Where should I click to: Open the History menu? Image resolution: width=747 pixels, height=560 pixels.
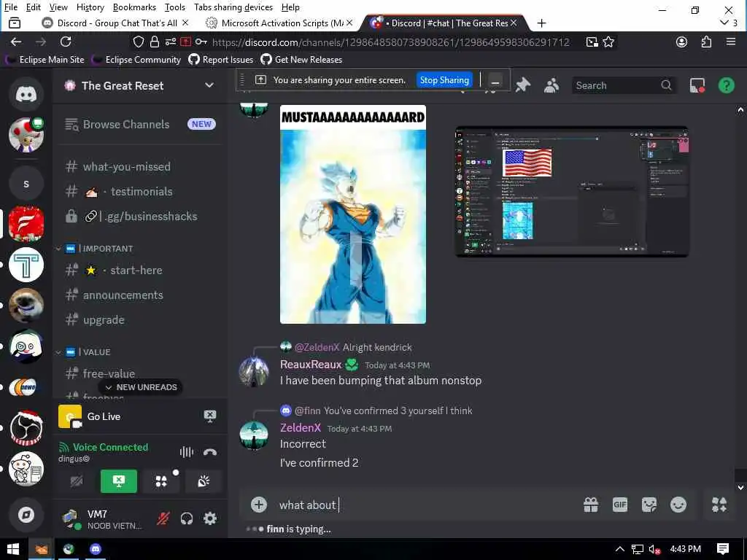(90, 7)
